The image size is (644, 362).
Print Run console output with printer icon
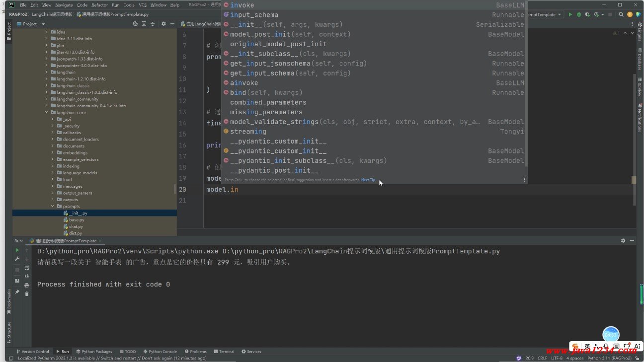pos(27,285)
